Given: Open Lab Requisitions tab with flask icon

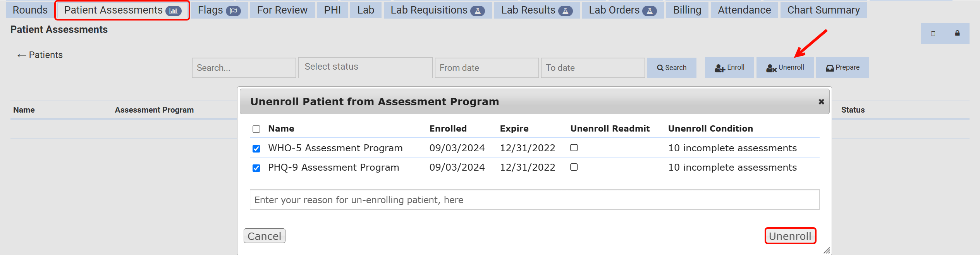Looking at the screenshot, I should 437,10.
